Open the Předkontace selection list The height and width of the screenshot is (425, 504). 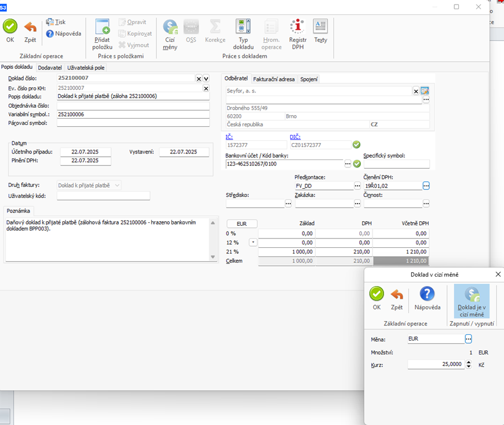click(x=357, y=186)
